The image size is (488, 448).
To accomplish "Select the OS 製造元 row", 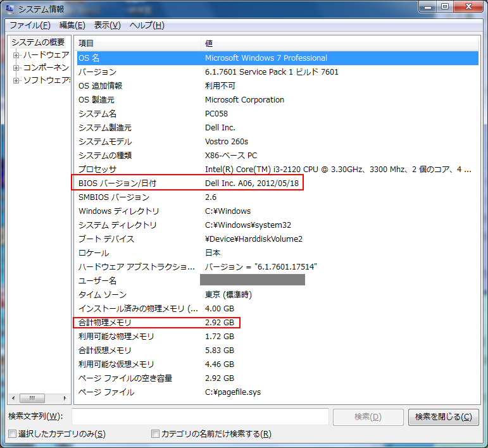I will pyautogui.click(x=278, y=100).
